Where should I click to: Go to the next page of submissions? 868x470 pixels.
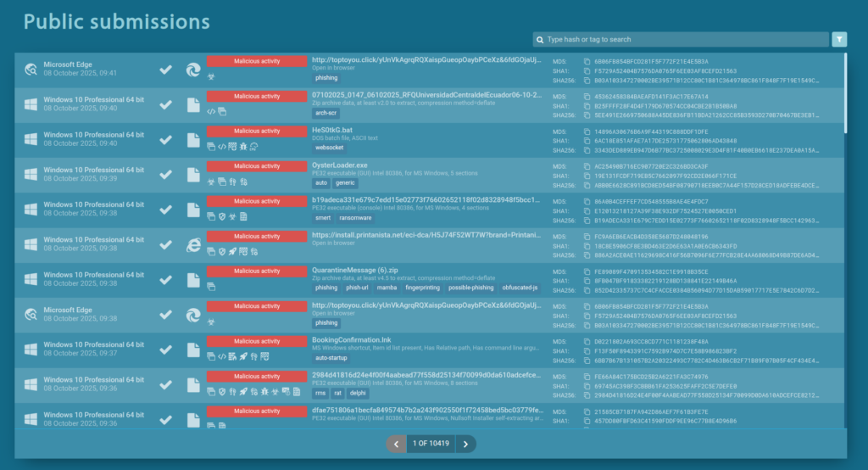coord(465,444)
